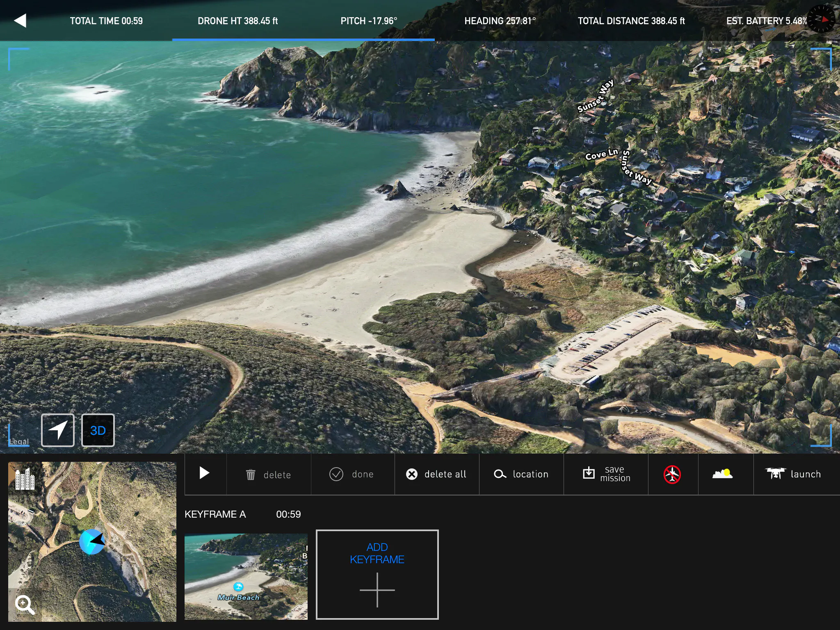Image resolution: width=840 pixels, height=630 pixels.
Task: Select the Keyframe A thumbnail
Action: (246, 576)
